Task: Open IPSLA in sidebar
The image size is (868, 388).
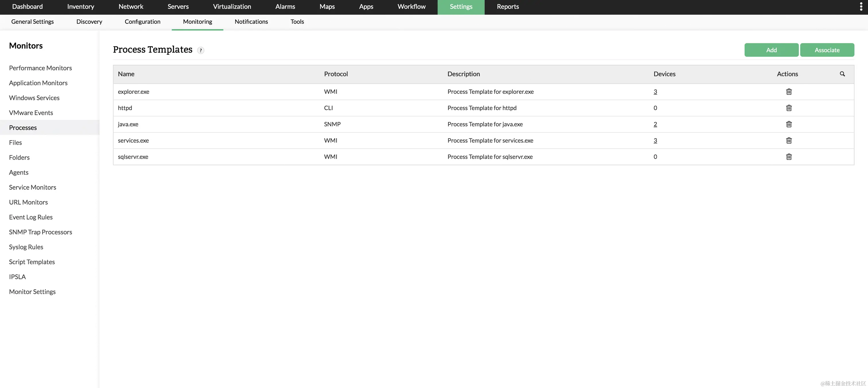Action: click(x=17, y=277)
